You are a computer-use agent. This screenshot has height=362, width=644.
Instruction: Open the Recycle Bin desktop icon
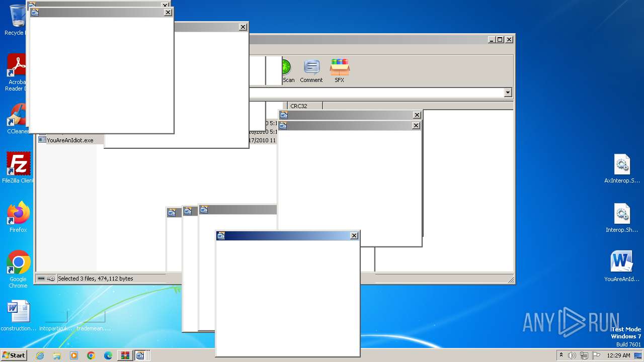[x=17, y=20]
